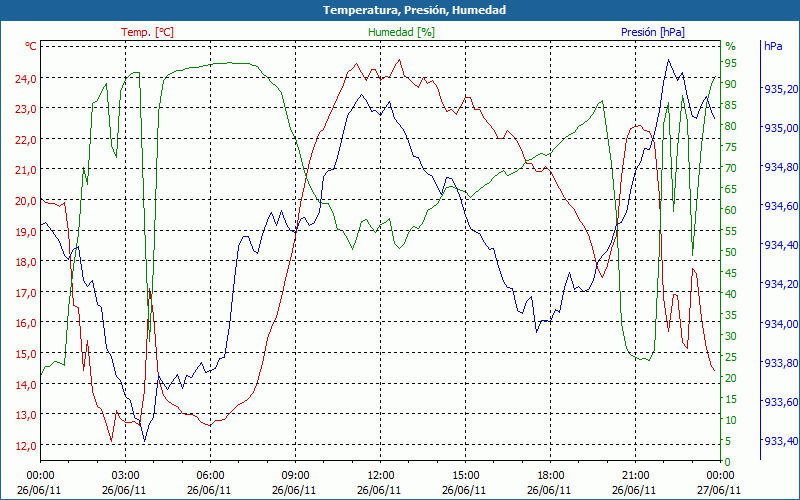Viewport: 800px width, 500px height.
Task: Click the 85 humidity axis value
Action: 731,105
